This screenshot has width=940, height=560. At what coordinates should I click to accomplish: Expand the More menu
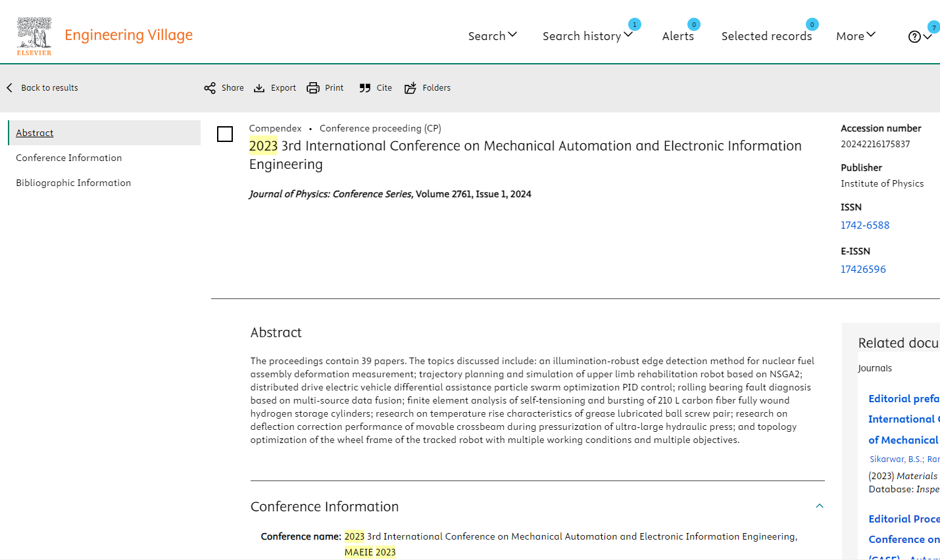856,35
